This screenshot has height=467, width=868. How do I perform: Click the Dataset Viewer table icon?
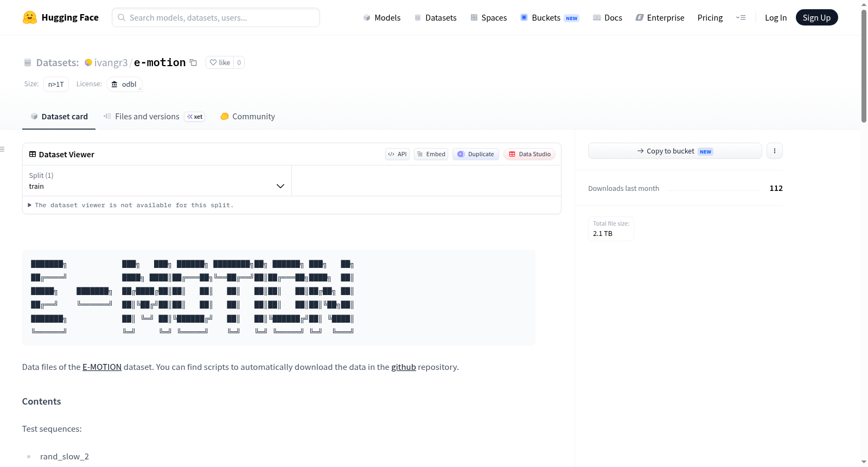coord(33,154)
